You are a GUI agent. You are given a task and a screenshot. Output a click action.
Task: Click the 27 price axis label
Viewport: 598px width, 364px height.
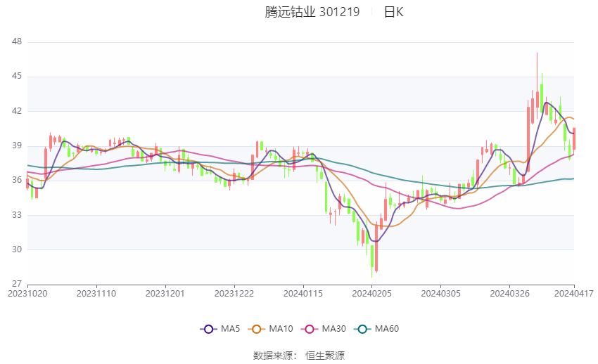17,284
